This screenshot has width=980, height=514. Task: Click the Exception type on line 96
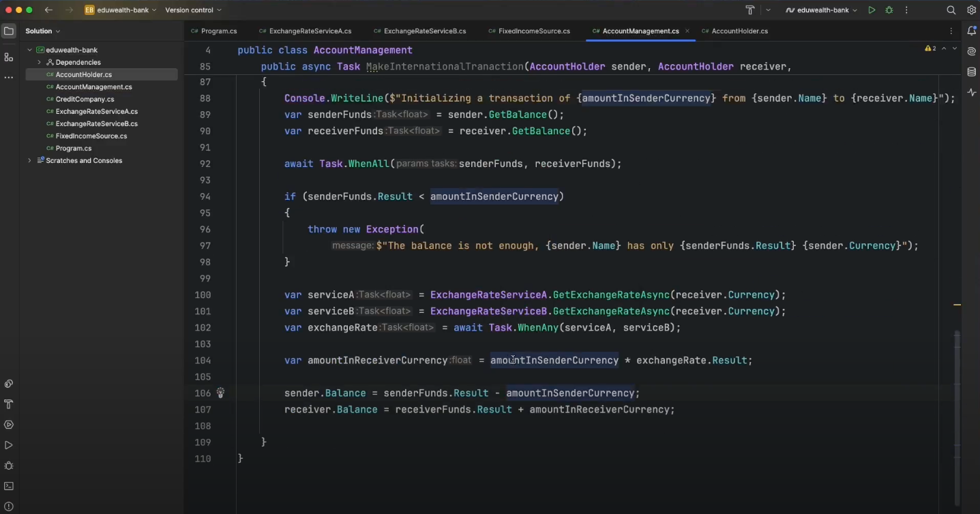click(x=392, y=230)
